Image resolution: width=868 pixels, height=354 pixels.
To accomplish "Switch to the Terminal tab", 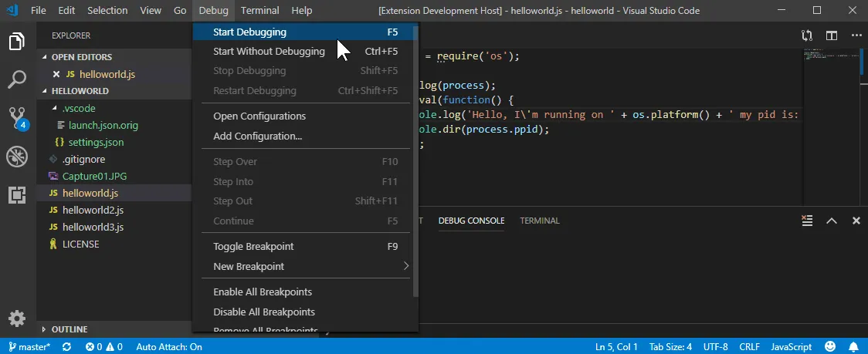I will point(540,221).
